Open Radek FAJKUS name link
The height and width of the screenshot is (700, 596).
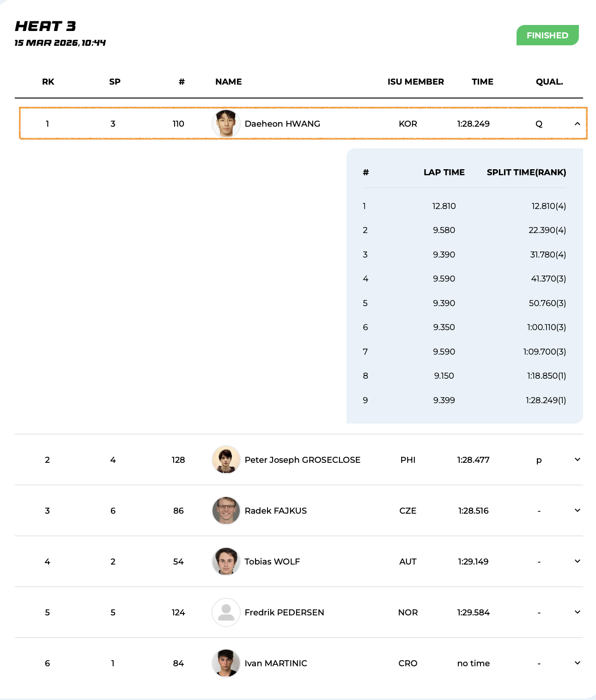275,510
